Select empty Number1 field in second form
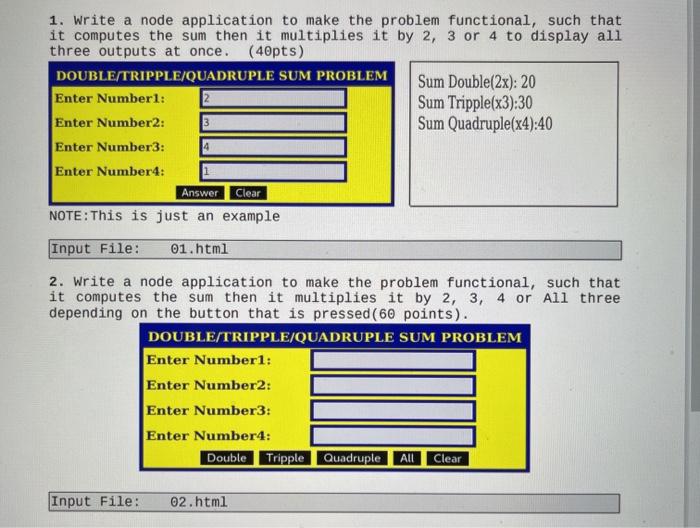Viewport: 700px width, 528px height. coord(393,360)
